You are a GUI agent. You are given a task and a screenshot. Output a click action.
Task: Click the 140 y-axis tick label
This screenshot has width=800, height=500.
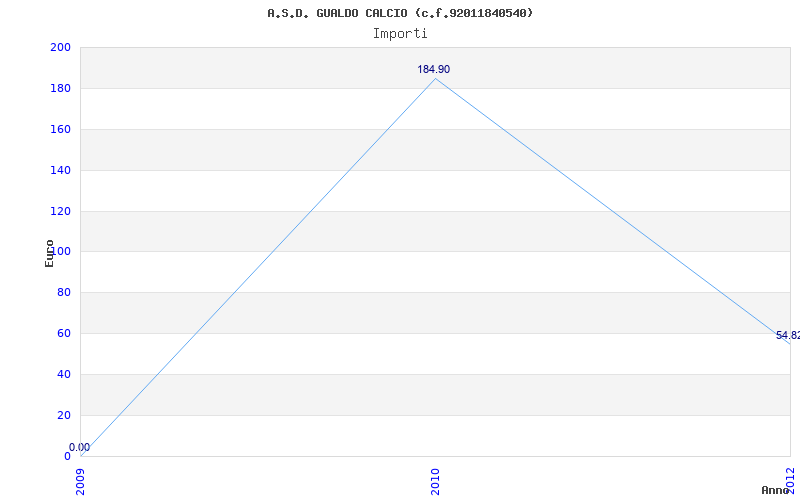[60, 170]
